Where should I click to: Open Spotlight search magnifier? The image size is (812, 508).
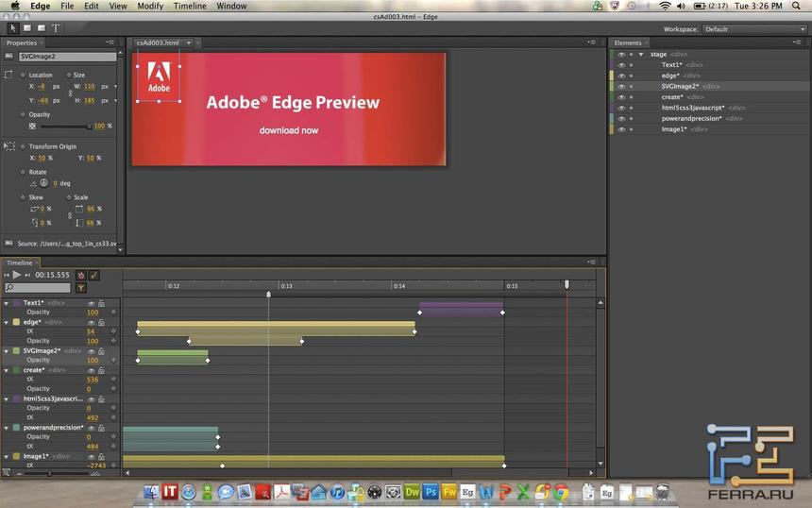(x=796, y=6)
